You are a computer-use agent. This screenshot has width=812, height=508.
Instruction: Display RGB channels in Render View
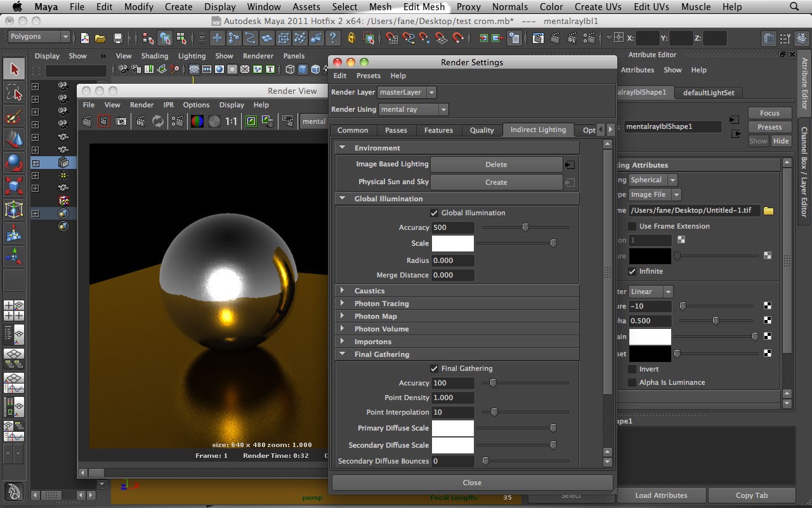click(x=197, y=121)
